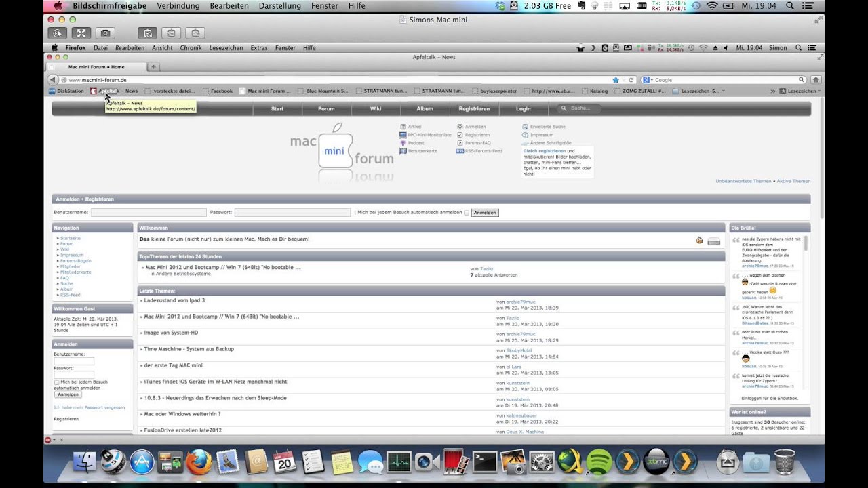Open the topic Time Maschine - System als Backup
Viewport: 868px width, 488px height.
click(189, 349)
